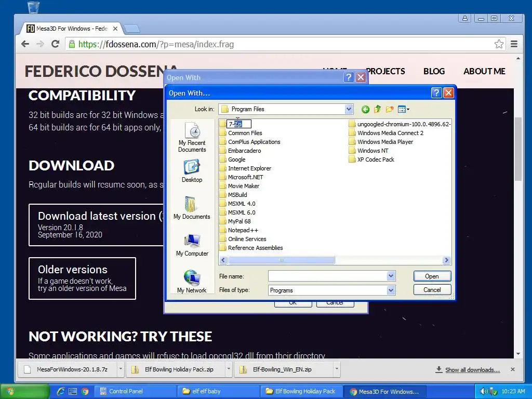Click the Windows Start button
532x399 pixels.
pos(24,391)
